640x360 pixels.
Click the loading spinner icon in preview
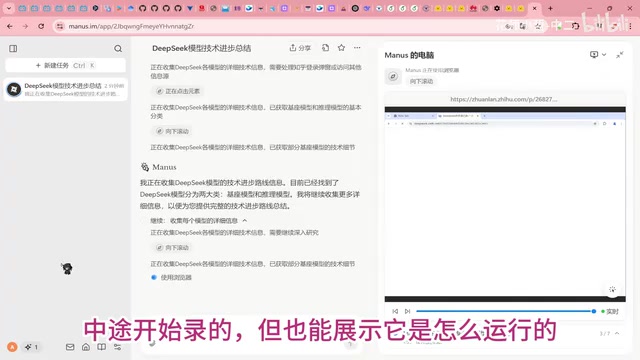612,289
